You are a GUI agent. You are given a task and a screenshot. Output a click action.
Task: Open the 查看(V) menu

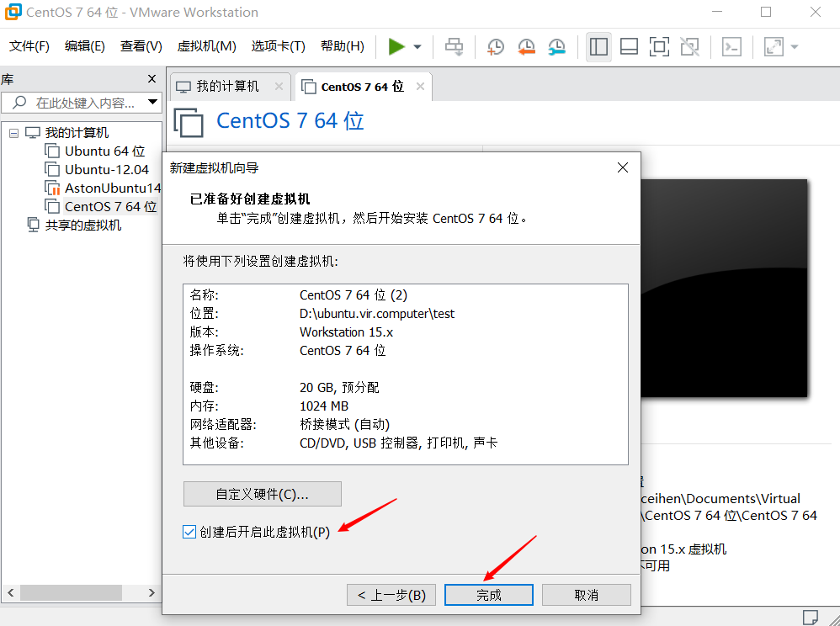point(141,46)
